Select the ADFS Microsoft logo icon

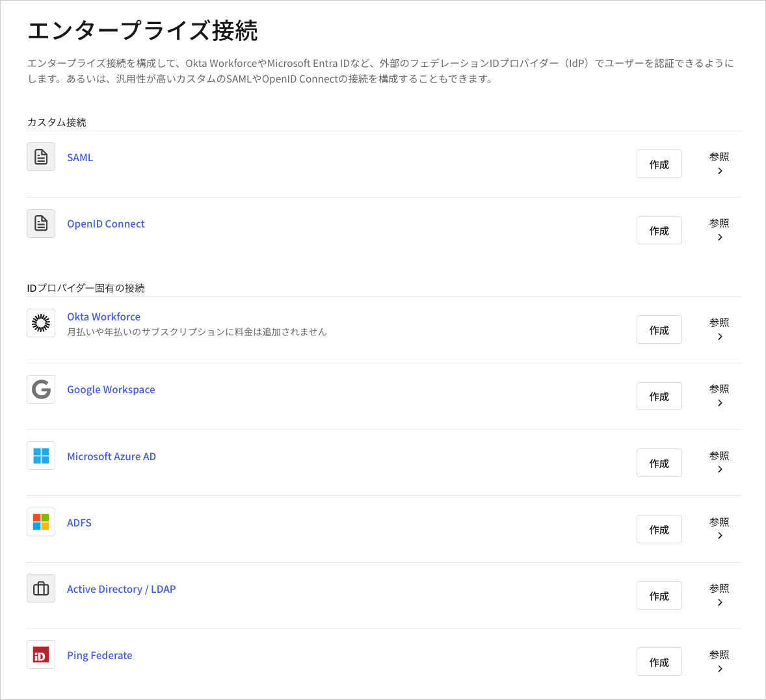tap(40, 522)
